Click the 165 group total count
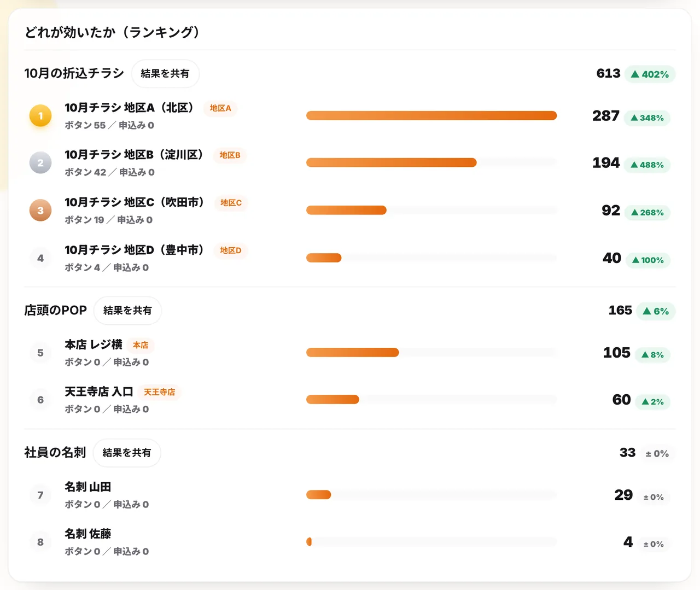Screen dimensions: 700x590 (x=620, y=310)
